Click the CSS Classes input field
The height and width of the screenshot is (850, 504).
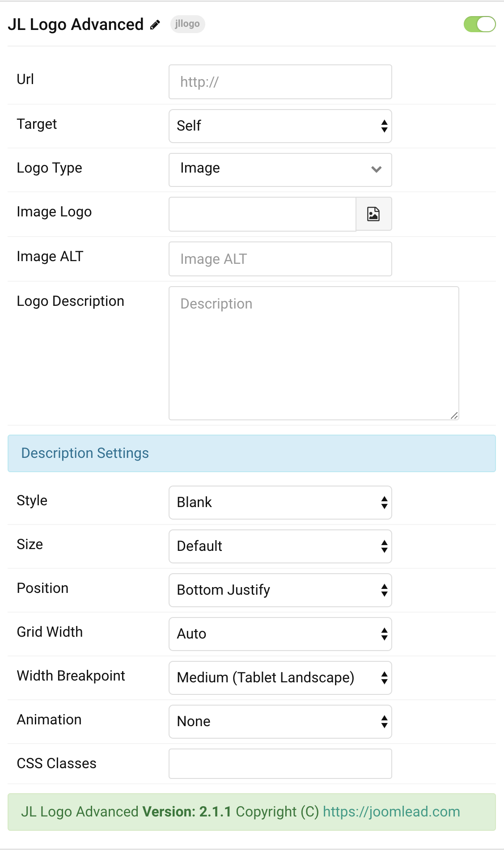point(280,764)
